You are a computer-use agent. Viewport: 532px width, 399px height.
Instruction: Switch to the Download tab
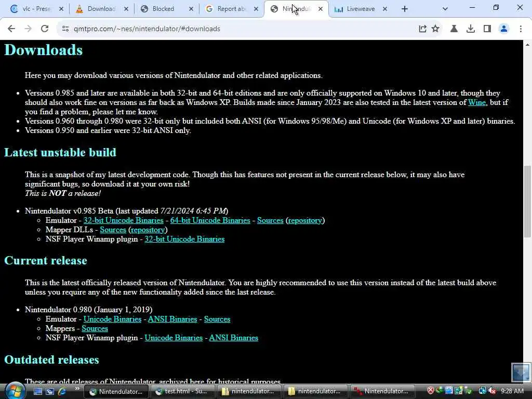click(x=101, y=9)
